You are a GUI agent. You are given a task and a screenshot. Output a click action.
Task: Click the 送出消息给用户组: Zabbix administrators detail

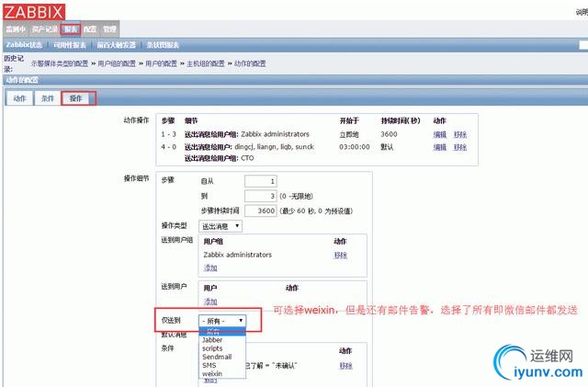click(247, 134)
